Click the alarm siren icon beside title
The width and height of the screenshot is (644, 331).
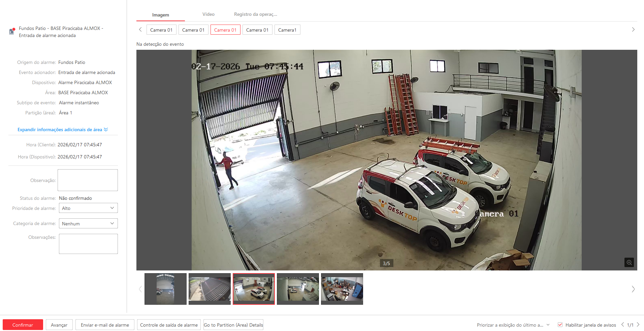click(12, 31)
